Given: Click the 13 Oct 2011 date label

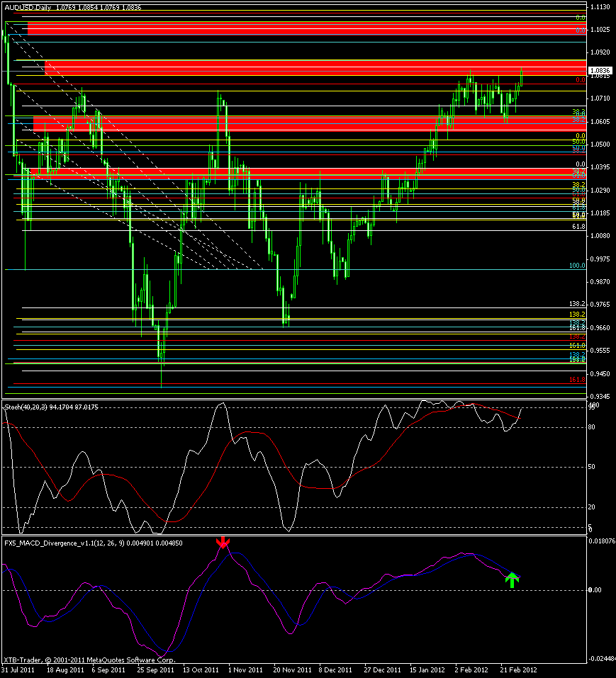Looking at the screenshot, I should tap(201, 669).
